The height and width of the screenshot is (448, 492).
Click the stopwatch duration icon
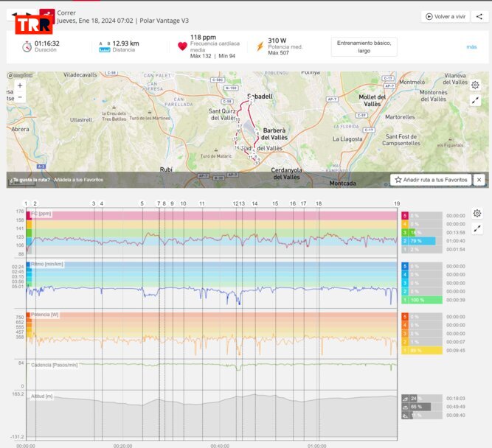click(x=27, y=46)
